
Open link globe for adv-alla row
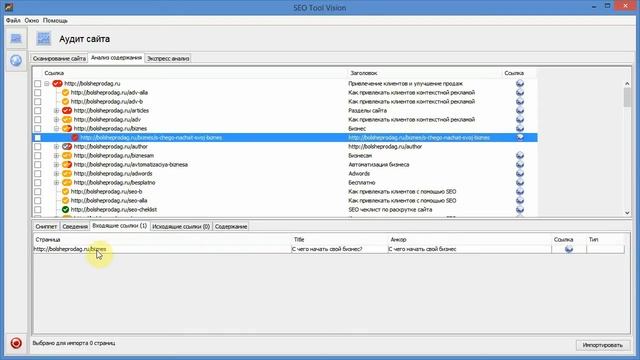[520, 92]
